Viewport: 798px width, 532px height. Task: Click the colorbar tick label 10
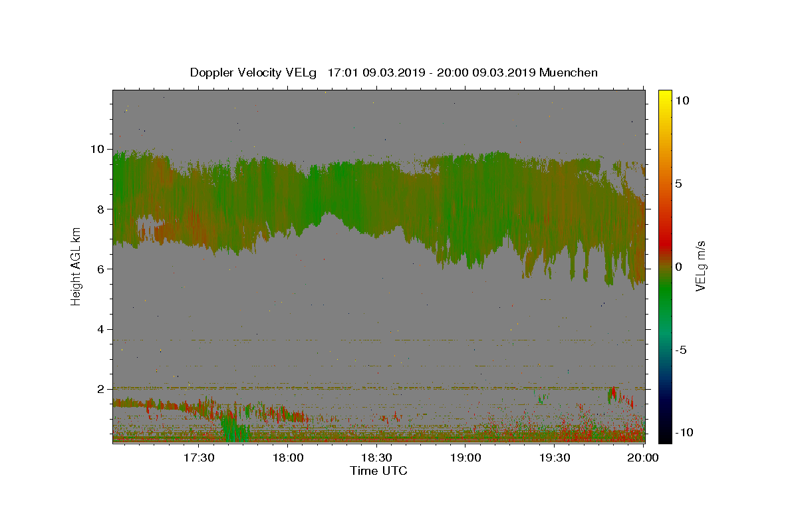pos(682,100)
